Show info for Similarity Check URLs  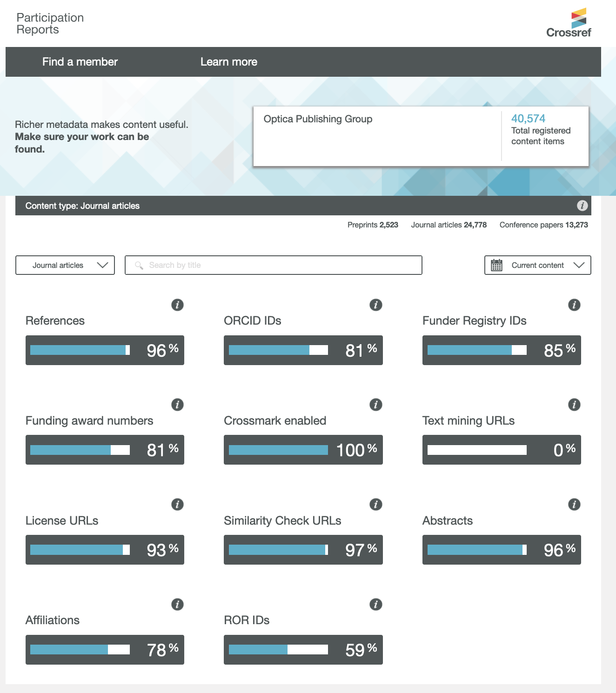coord(376,505)
